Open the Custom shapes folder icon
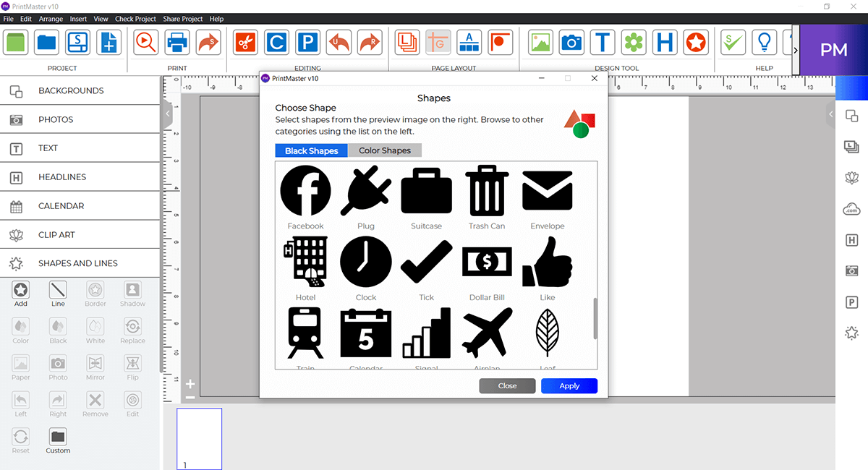Viewport: 868px width, 470px height. [58, 437]
